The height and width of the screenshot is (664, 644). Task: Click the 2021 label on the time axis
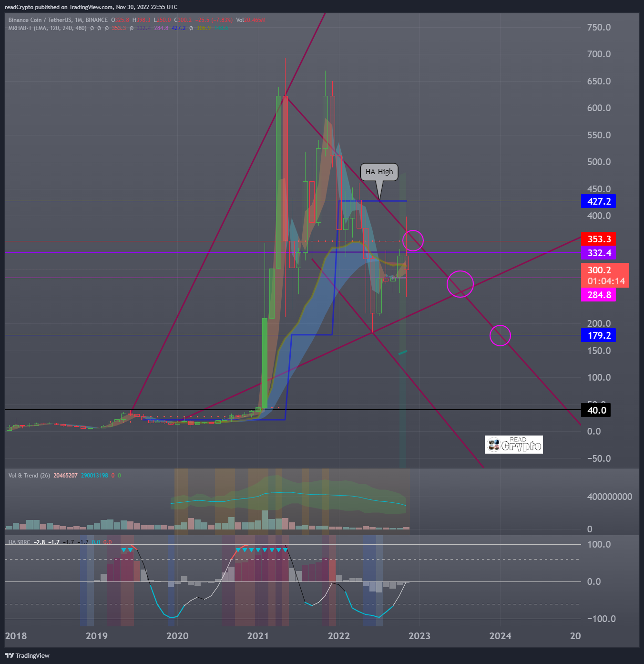click(x=257, y=636)
